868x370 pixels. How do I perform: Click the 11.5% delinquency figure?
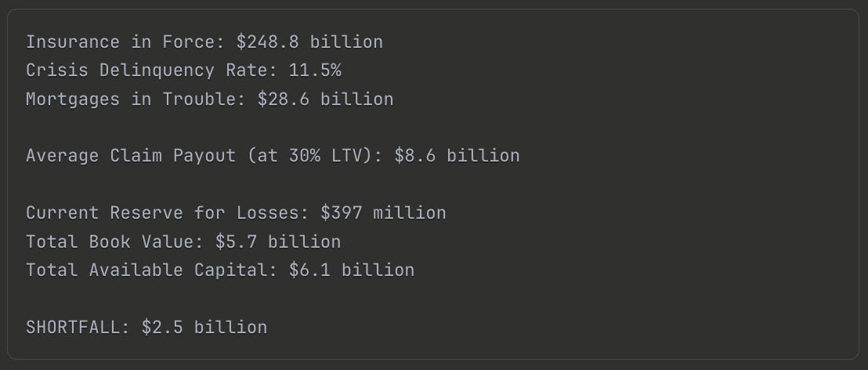click(315, 71)
